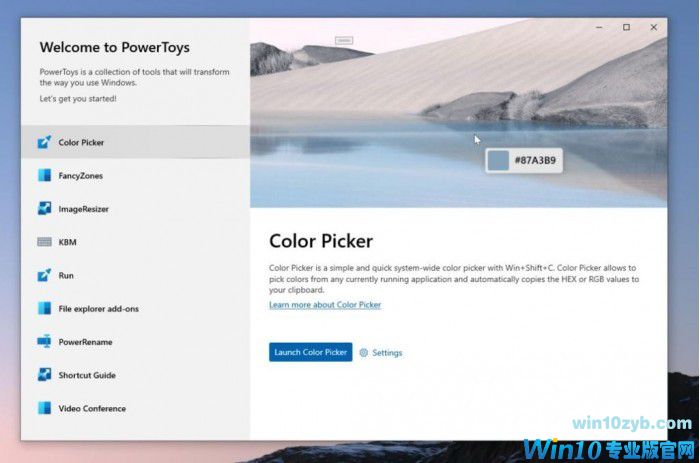Click the Welcome to PowerToys title
This screenshot has width=700, height=463.
[115, 47]
